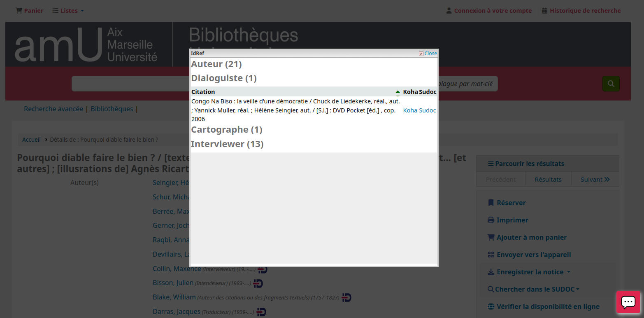Expand the Auteur (21) section
This screenshot has width=644, height=318.
[x=216, y=64]
